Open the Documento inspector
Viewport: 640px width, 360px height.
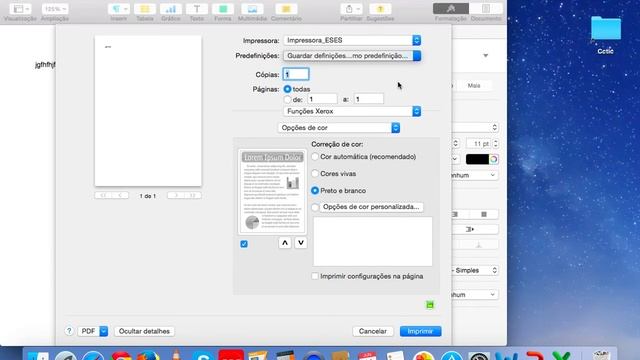pyautogui.click(x=486, y=9)
